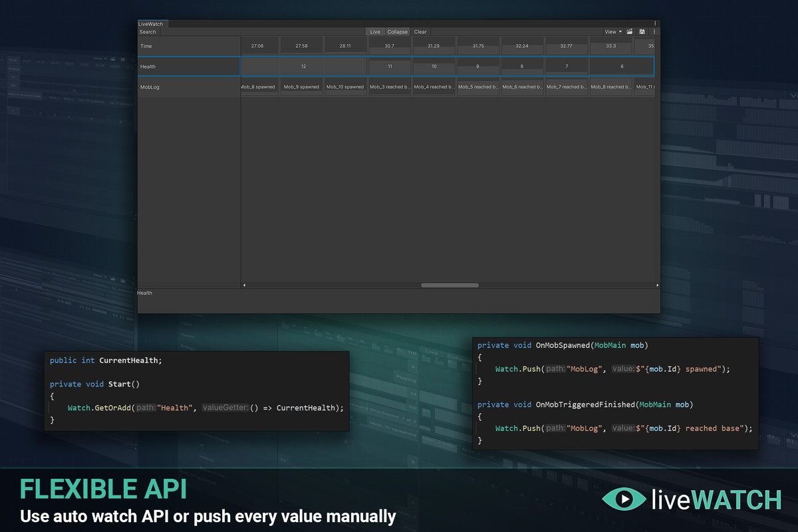
Task: Click Watch.GetOrAdd in the code snippet
Action: 99,408
